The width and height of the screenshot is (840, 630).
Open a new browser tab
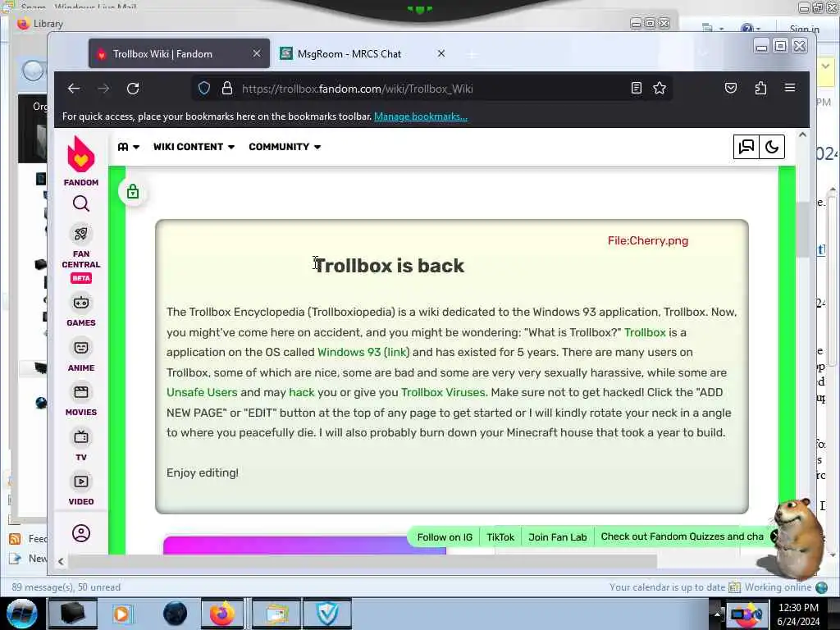(x=472, y=55)
